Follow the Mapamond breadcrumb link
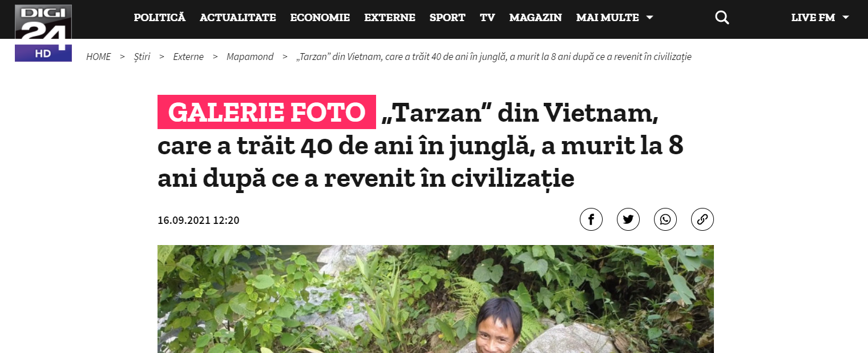This screenshot has width=868, height=353. click(x=250, y=57)
